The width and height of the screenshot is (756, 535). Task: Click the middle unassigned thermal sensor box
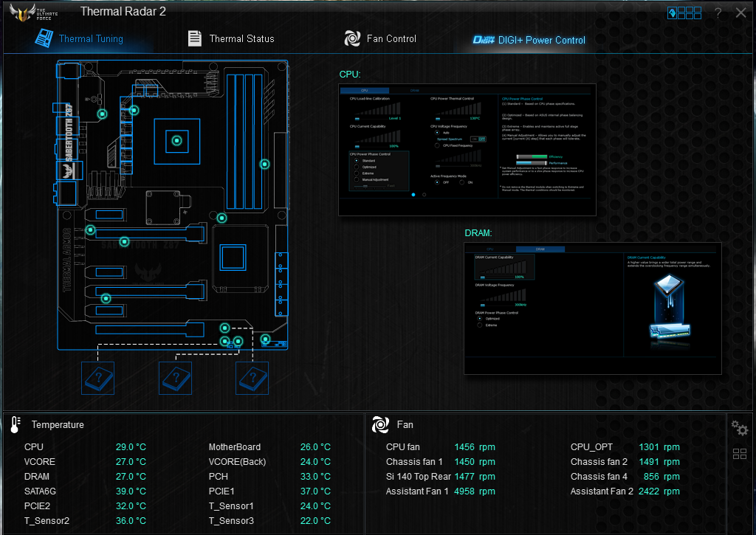tap(176, 378)
